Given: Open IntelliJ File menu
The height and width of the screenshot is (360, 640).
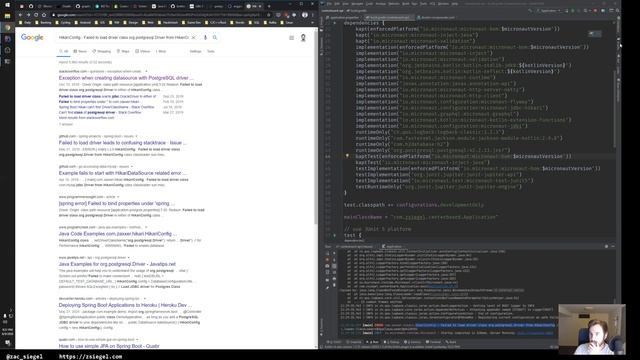Looking at the screenshot, I should tap(329, 4).
